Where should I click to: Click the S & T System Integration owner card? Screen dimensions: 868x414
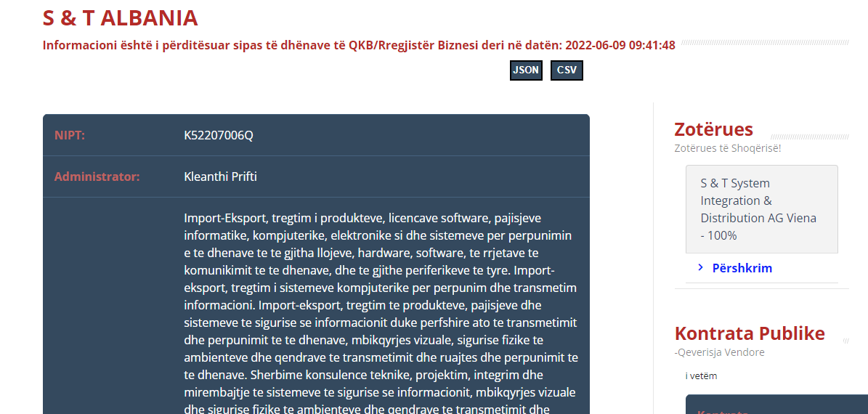click(x=762, y=209)
